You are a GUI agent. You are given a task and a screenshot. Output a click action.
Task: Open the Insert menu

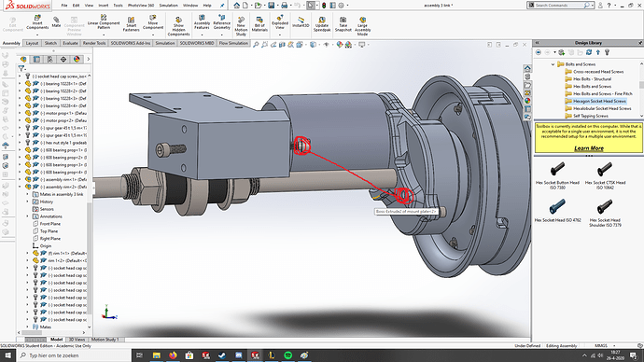[x=104, y=6]
